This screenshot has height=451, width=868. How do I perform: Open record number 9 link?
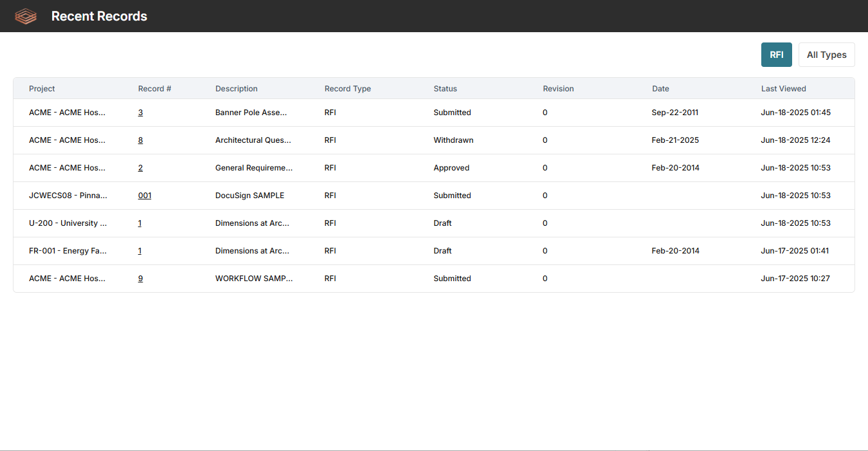140,279
